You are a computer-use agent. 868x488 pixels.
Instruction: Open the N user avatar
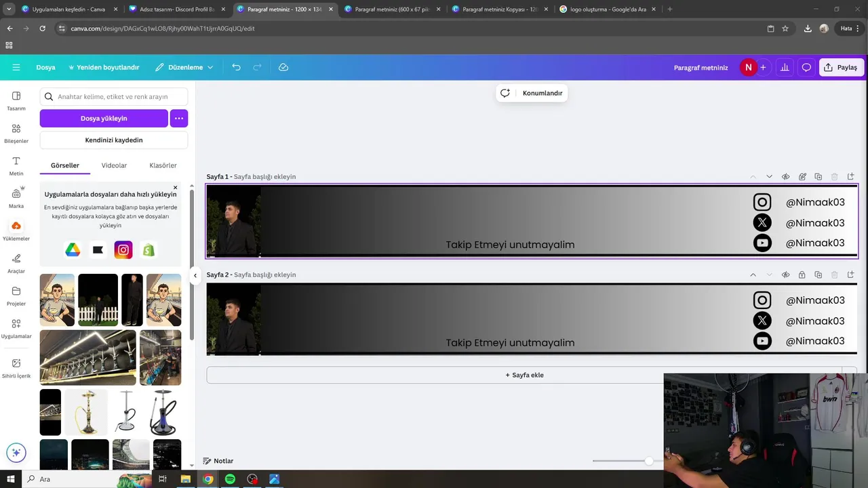(748, 67)
